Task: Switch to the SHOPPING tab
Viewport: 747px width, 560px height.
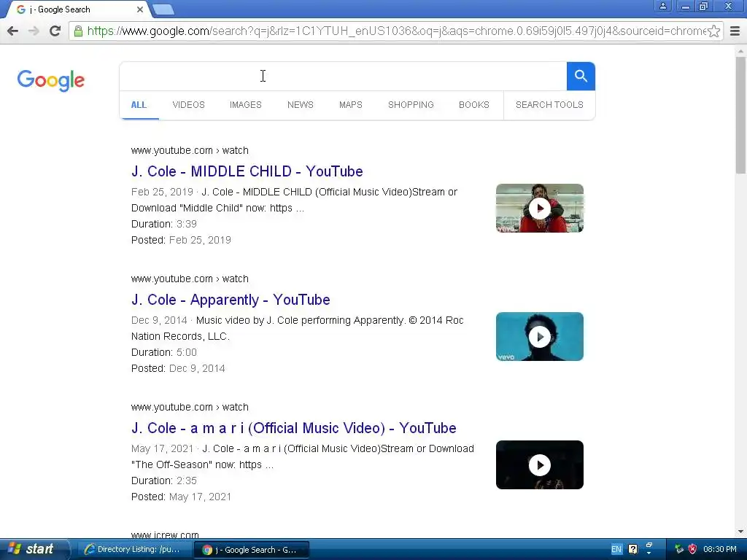Action: point(411,105)
